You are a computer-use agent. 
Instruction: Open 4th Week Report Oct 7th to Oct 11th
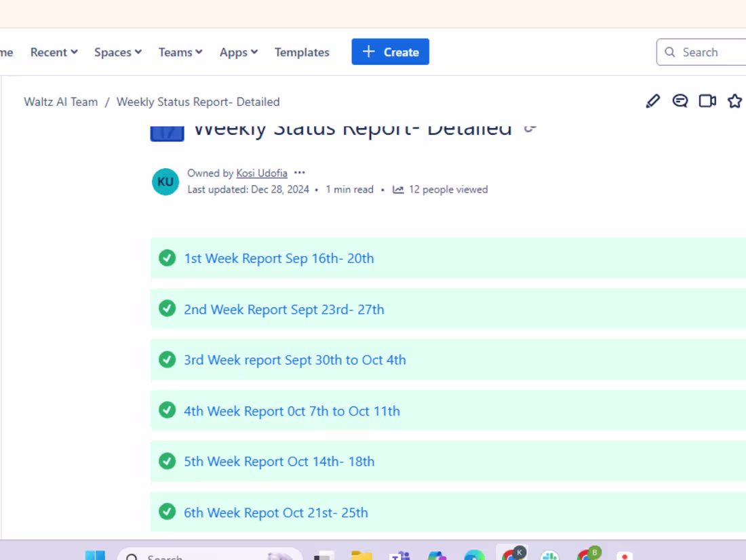coord(292,411)
